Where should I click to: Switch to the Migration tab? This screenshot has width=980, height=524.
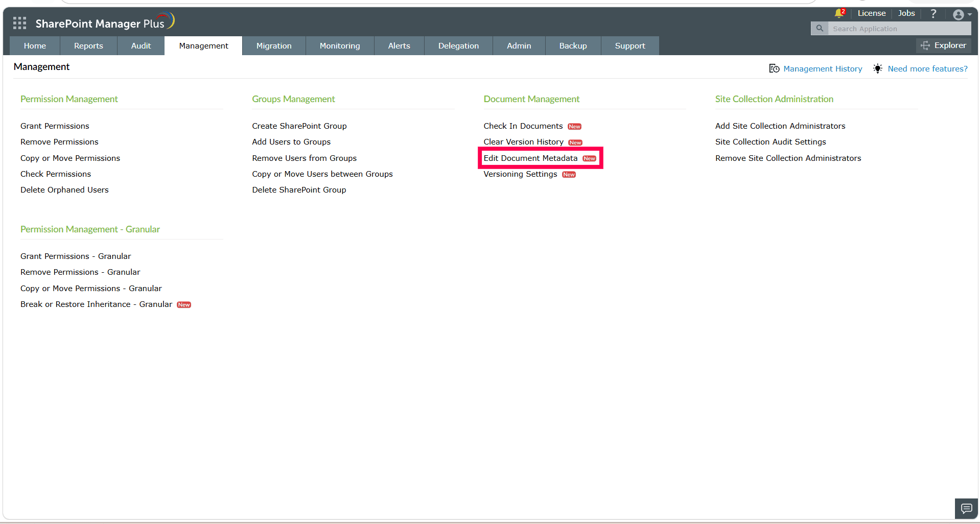pos(274,45)
